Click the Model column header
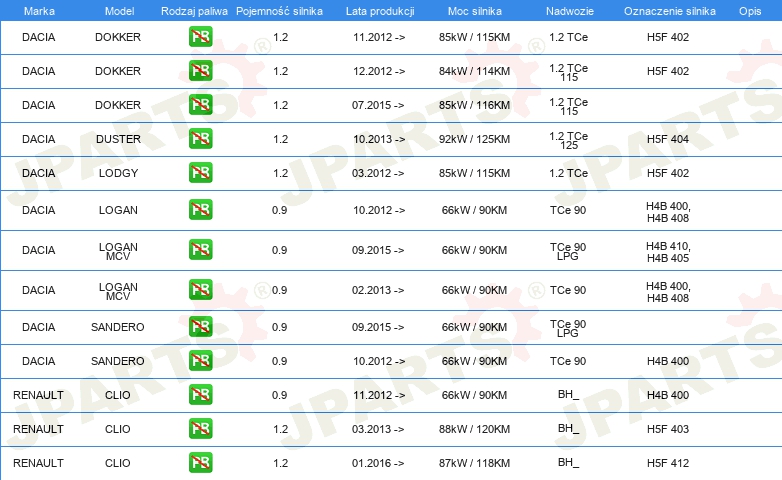This screenshot has width=782, height=480. click(119, 11)
